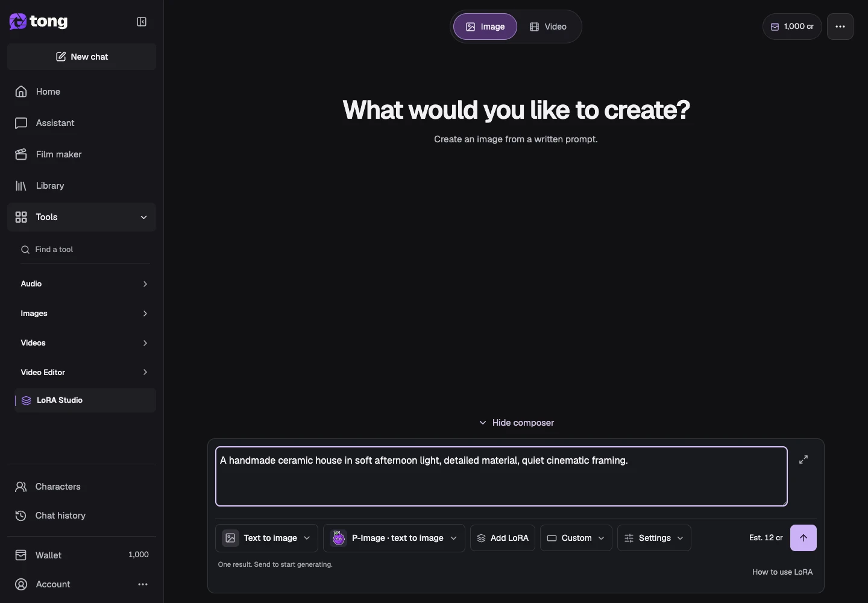Send the prompt with the arrow button
Viewport: 868px width, 603px height.
point(804,538)
